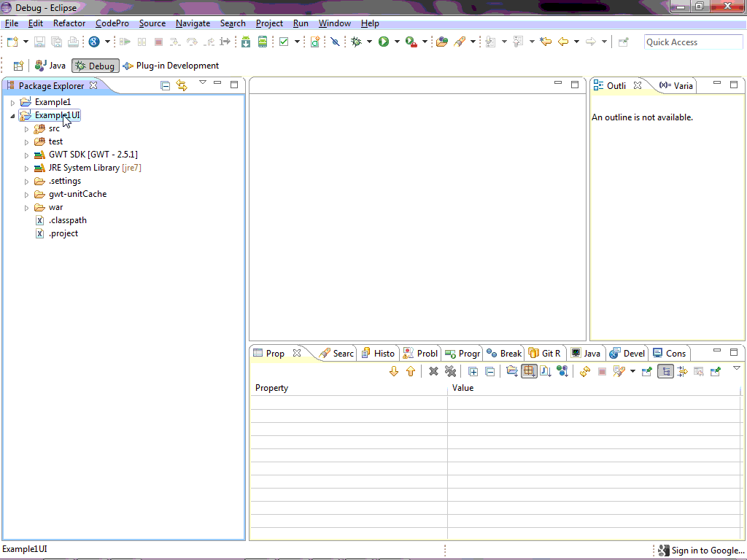Switch to the Java perspective button
The height and width of the screenshot is (560, 747).
coord(50,66)
